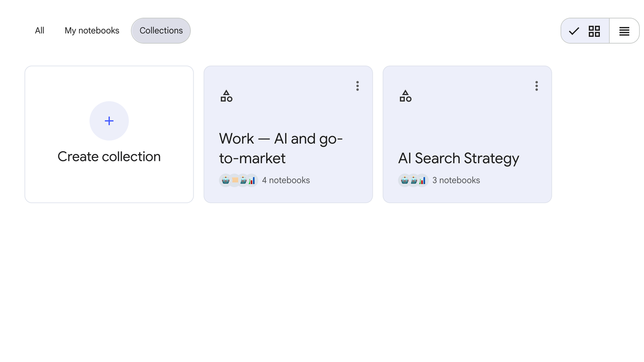Select the Collections filter chip
This screenshot has width=644, height=362.
coord(161,30)
